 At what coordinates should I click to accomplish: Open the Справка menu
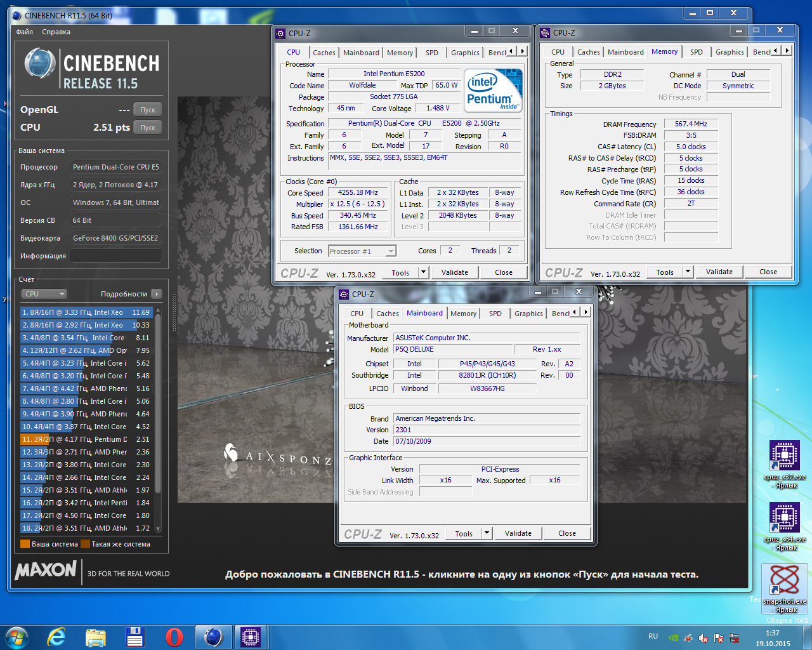56,32
